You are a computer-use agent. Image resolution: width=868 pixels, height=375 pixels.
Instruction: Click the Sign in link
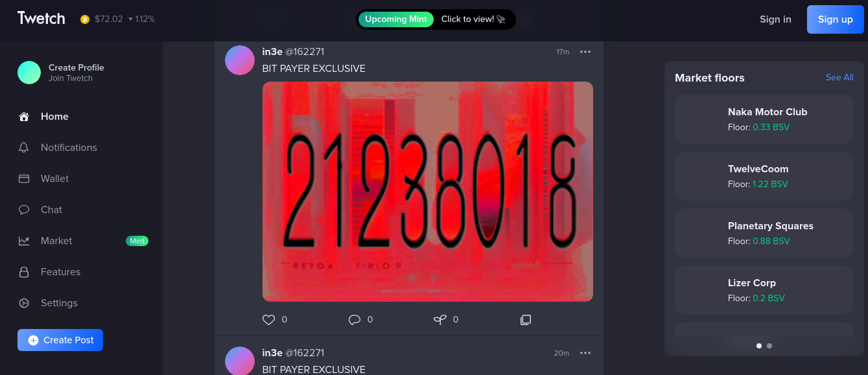click(x=775, y=19)
